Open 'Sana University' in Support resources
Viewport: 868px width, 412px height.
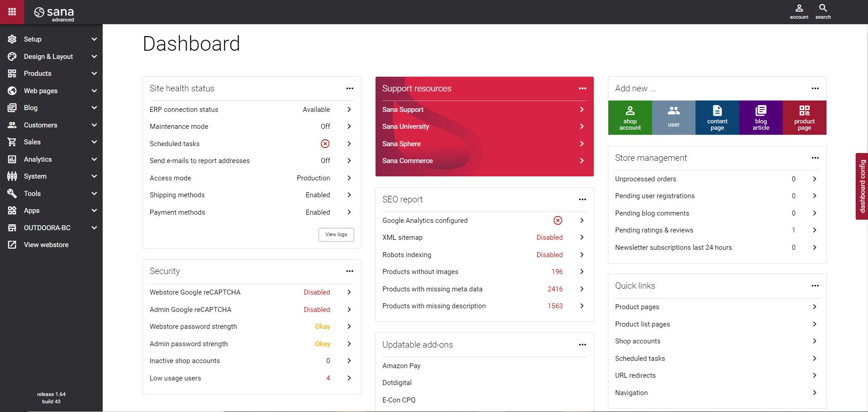pos(484,126)
